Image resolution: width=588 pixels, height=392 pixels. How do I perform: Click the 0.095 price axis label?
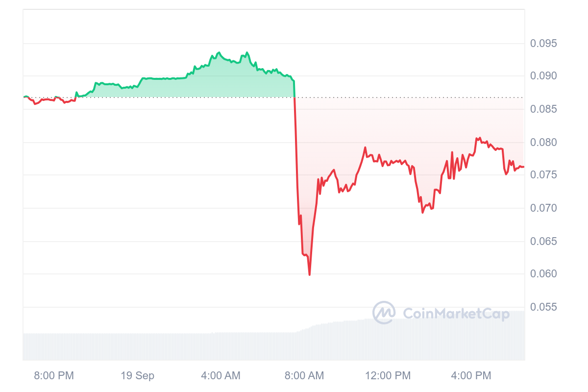543,43
